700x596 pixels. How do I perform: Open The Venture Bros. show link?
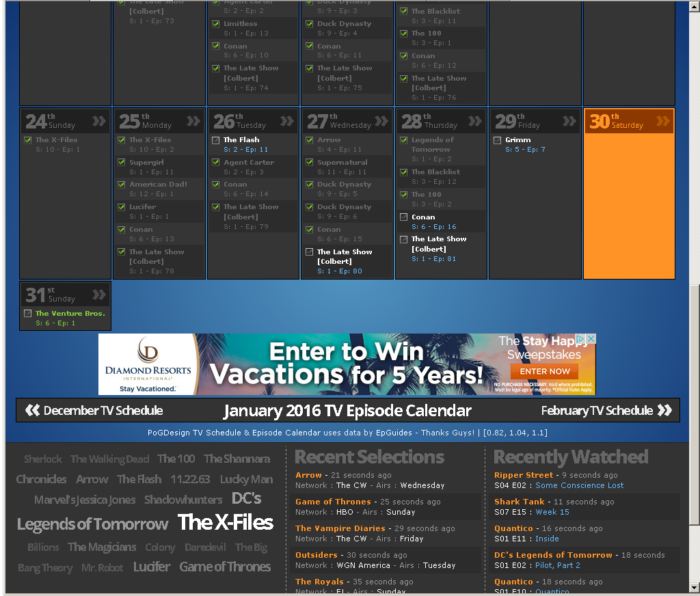pyautogui.click(x=70, y=314)
